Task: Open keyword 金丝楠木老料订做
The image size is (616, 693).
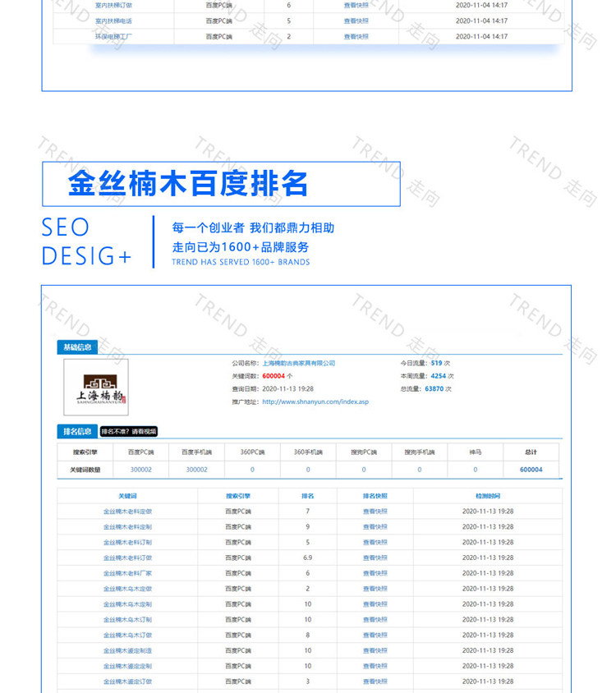Action: (x=128, y=558)
